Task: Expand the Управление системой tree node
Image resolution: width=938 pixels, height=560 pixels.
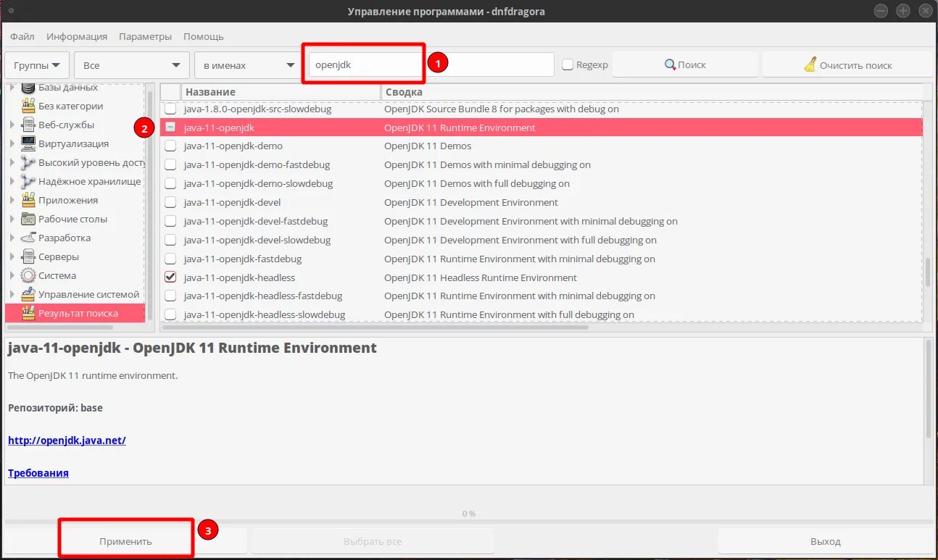Action: tap(12, 294)
